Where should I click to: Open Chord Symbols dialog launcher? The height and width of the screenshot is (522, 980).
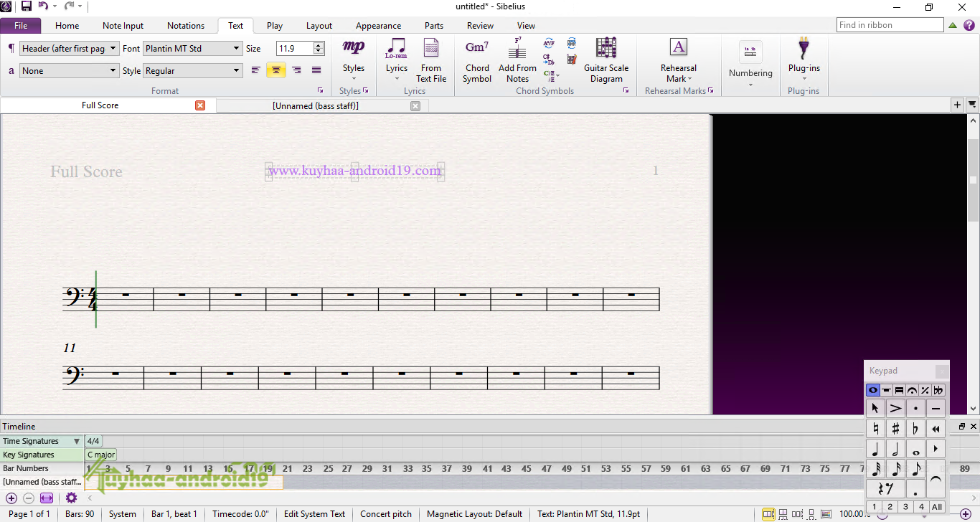(626, 91)
